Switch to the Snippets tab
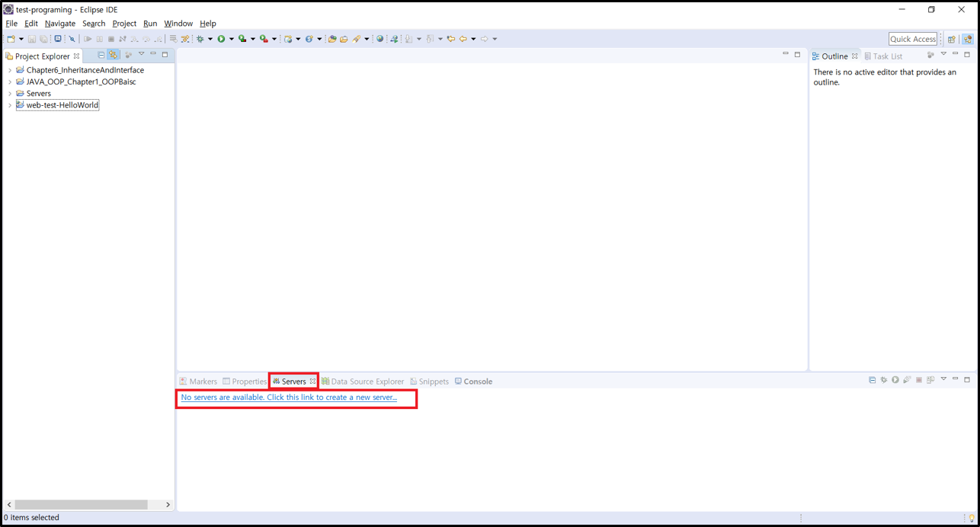 [x=430, y=382]
